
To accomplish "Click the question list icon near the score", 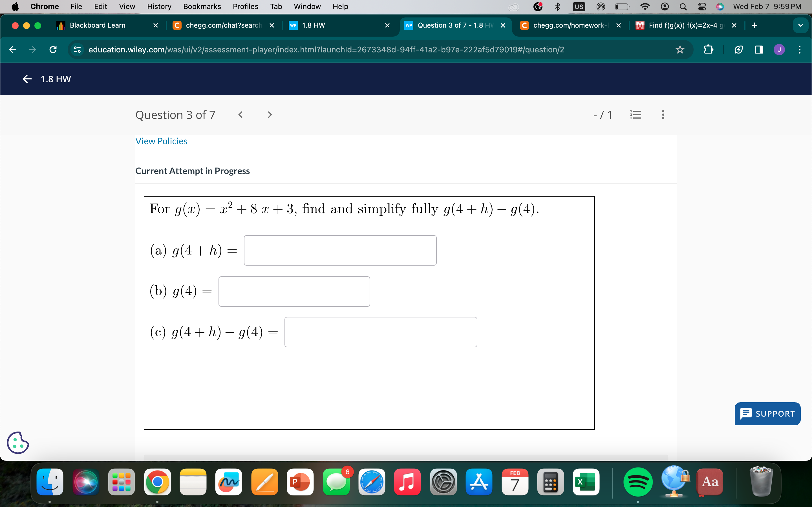I will (636, 115).
